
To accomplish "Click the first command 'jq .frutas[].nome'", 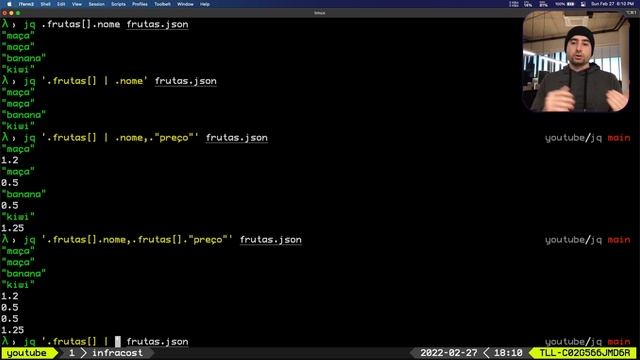I will click(x=72, y=24).
